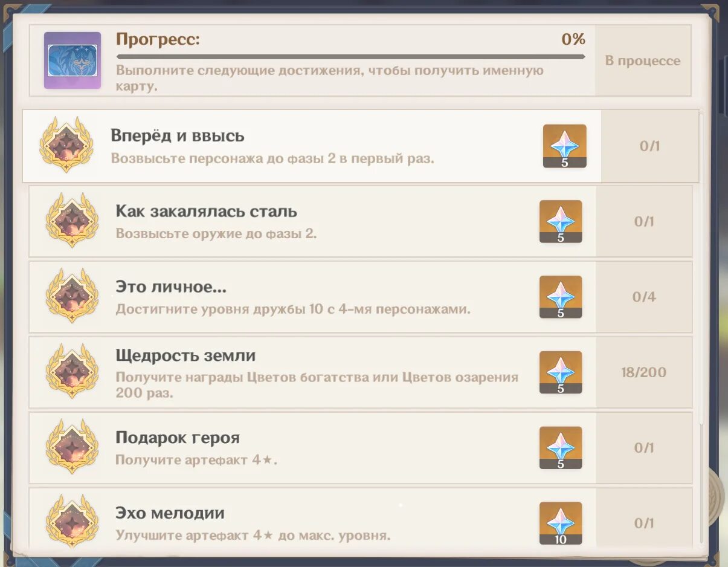Image resolution: width=728 pixels, height=567 pixels.
Task: Click the namecard icon beside Прогресс
Action: [72, 60]
